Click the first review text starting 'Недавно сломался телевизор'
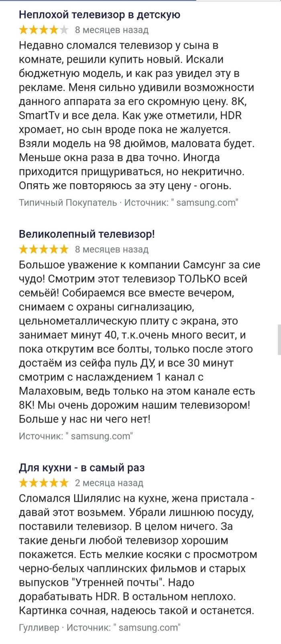 137,115
